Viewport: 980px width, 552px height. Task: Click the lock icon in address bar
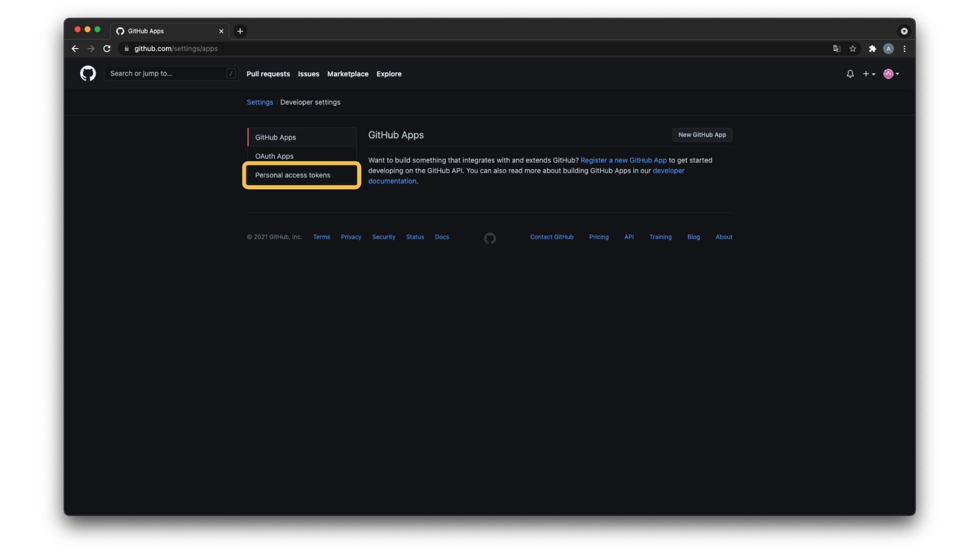coord(126,48)
